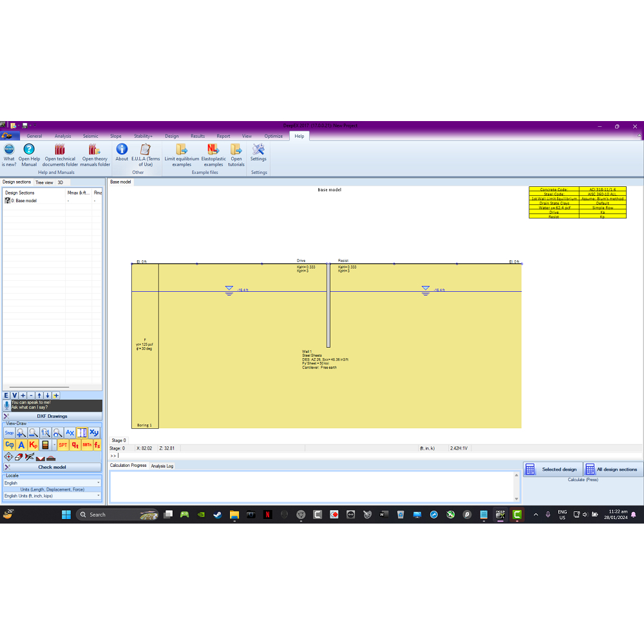
Task: Open Elastoplastic examples folder
Action: tap(213, 154)
